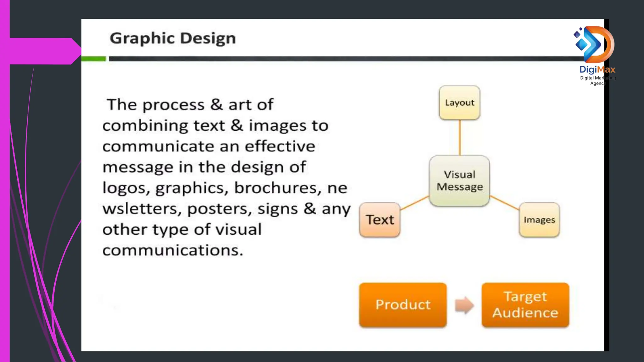Select the line connecting Layout to Visual Message
This screenshot has width=644, height=362.
point(460,137)
